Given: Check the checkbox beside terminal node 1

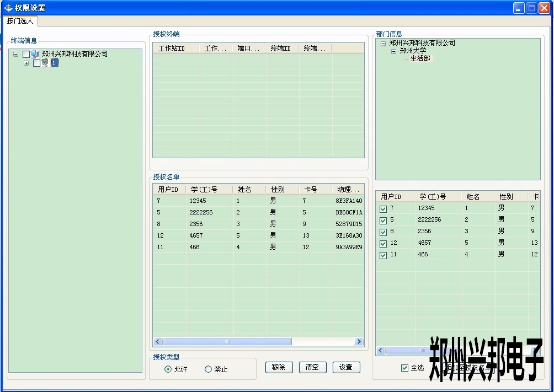Looking at the screenshot, I should coord(36,63).
